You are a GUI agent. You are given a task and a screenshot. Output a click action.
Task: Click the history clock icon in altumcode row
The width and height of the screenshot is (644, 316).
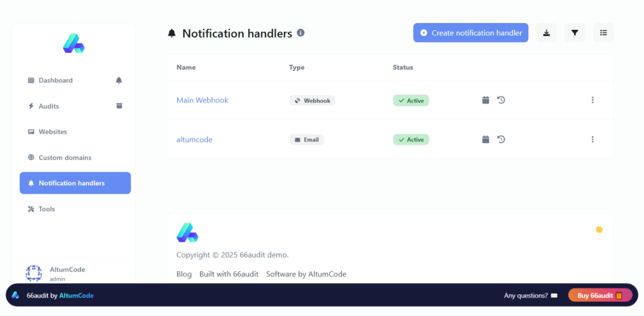click(501, 139)
